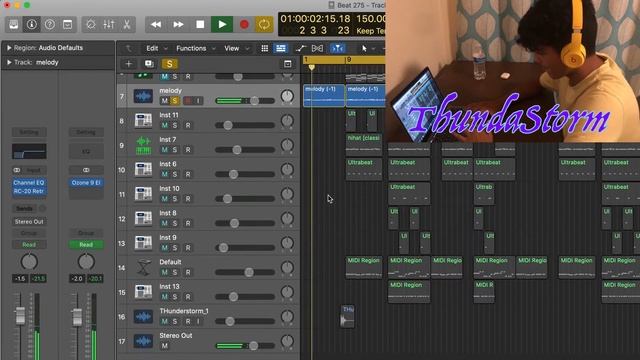
Task: Click the Fast Forward transport button
Action: 178,25
